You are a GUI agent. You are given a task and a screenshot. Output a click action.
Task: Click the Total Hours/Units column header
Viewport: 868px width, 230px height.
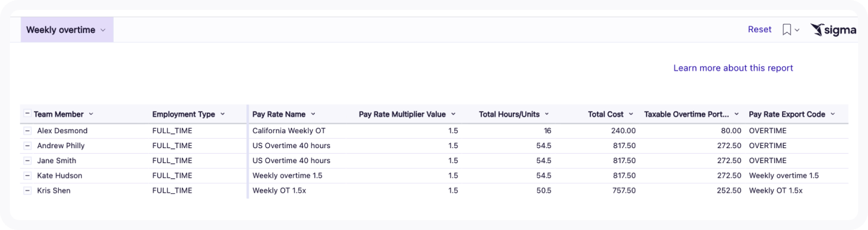pos(509,114)
